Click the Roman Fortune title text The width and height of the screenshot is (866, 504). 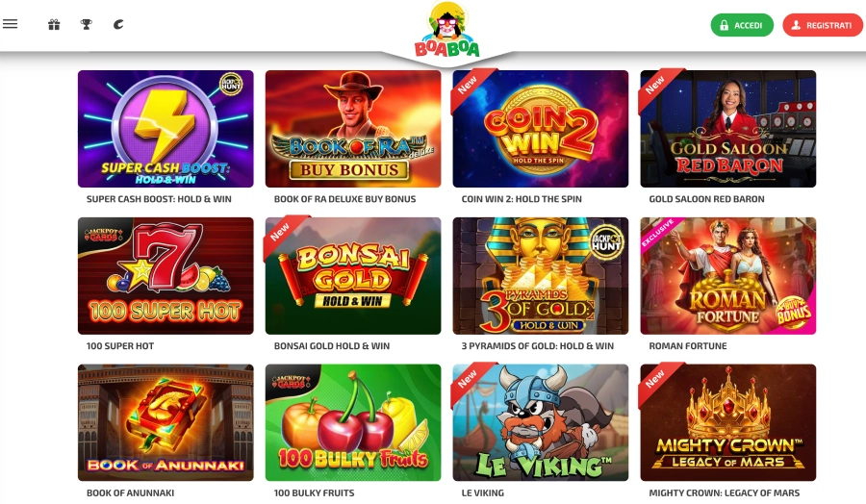(x=688, y=346)
